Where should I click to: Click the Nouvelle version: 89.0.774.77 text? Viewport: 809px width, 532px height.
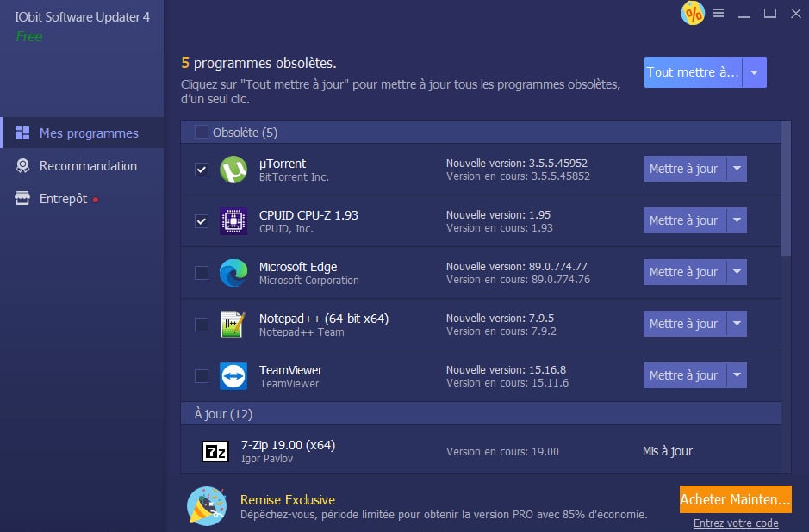coord(516,267)
